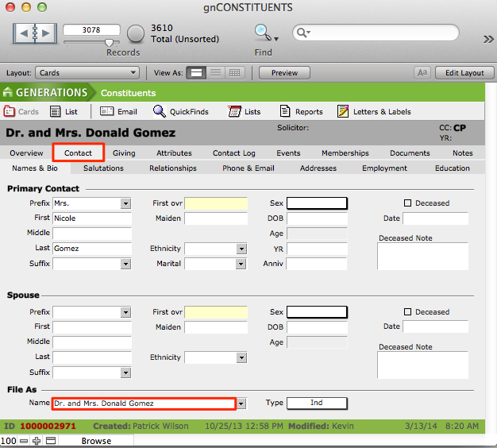Click the Edit Layout button

coord(464,73)
